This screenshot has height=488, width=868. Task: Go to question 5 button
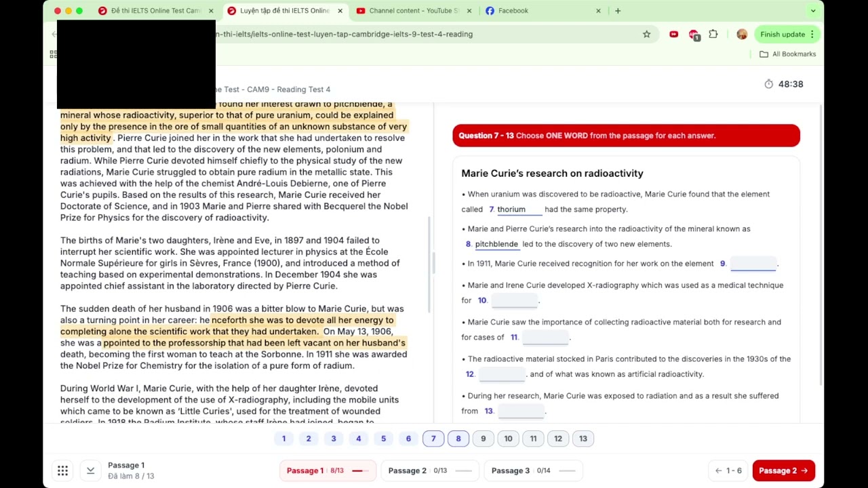[x=383, y=439]
